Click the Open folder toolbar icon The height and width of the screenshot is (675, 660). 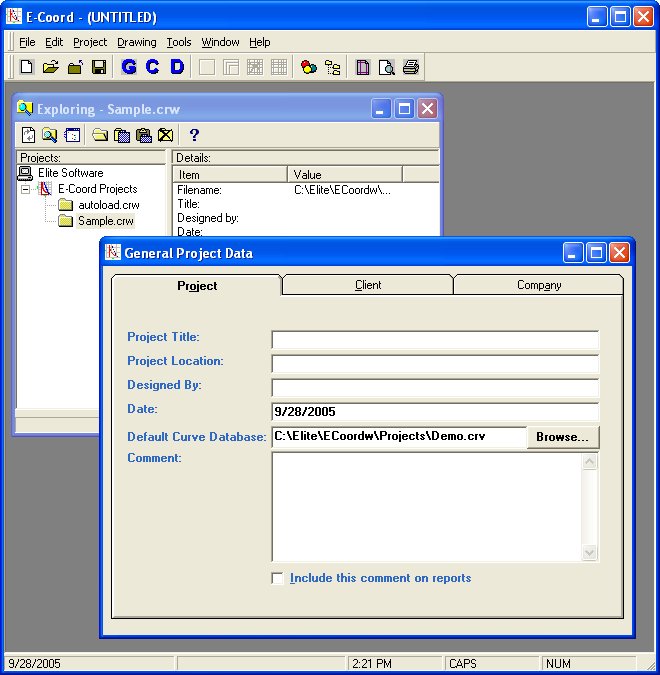tap(51, 67)
